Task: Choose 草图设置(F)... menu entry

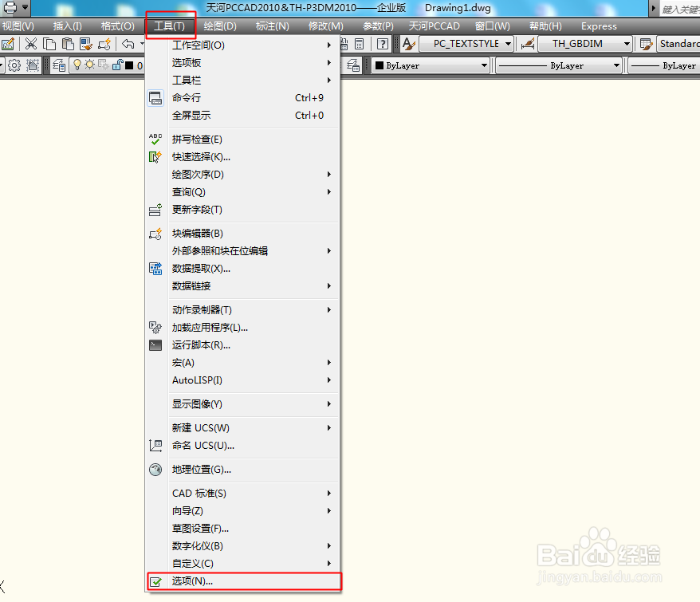Action: [243, 529]
